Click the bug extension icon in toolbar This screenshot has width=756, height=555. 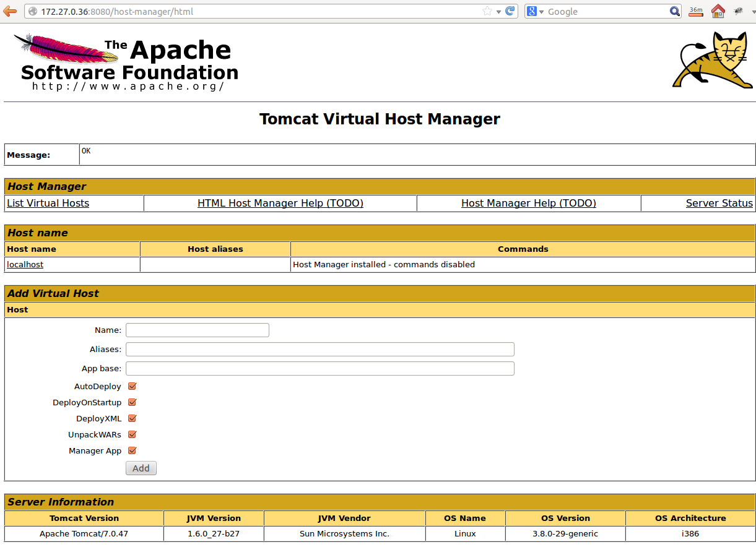pyautogui.click(x=737, y=11)
